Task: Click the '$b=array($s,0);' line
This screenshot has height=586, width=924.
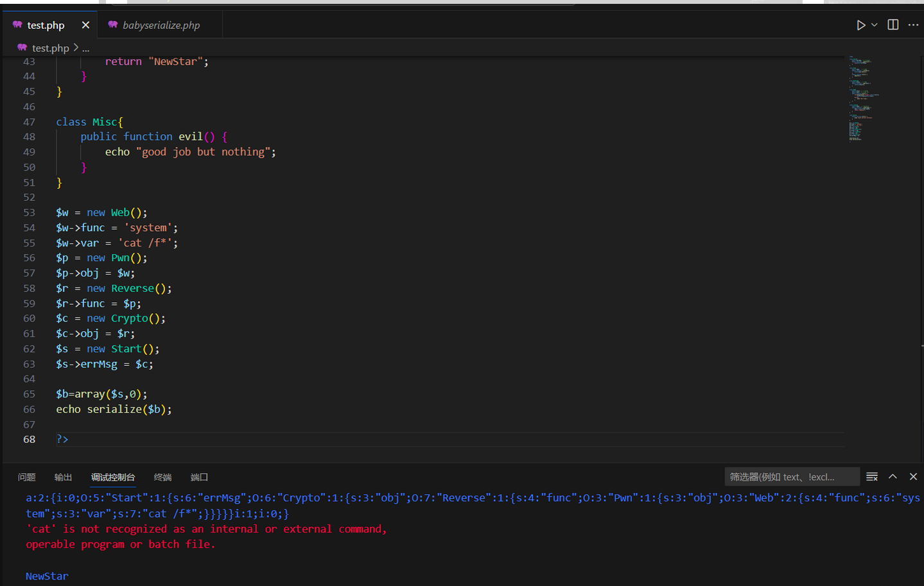Action: [x=101, y=394]
